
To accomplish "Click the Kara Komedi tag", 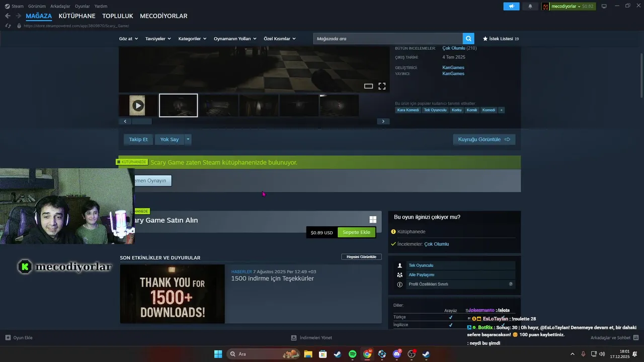I will [408, 110].
